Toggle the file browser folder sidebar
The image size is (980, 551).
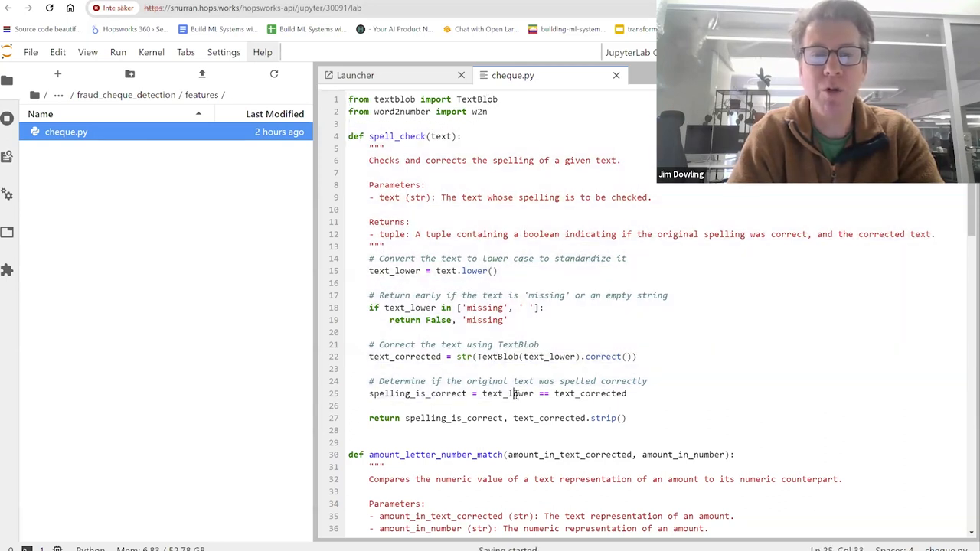tap(8, 80)
